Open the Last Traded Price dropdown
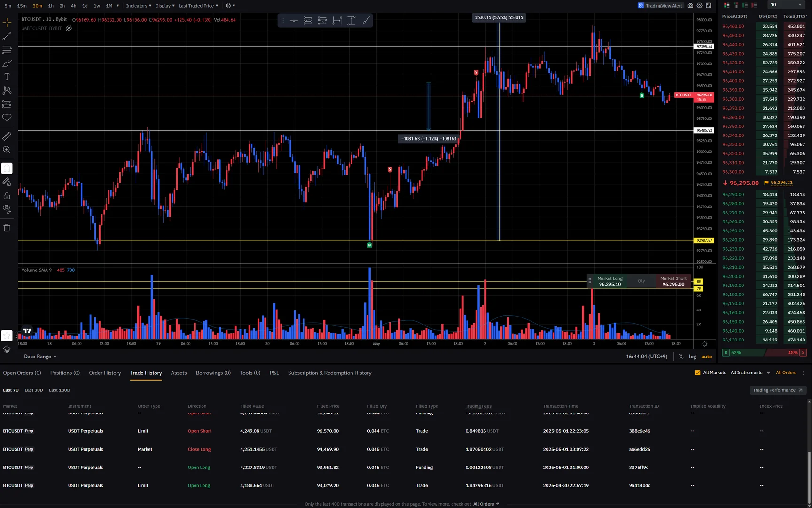 (198, 6)
